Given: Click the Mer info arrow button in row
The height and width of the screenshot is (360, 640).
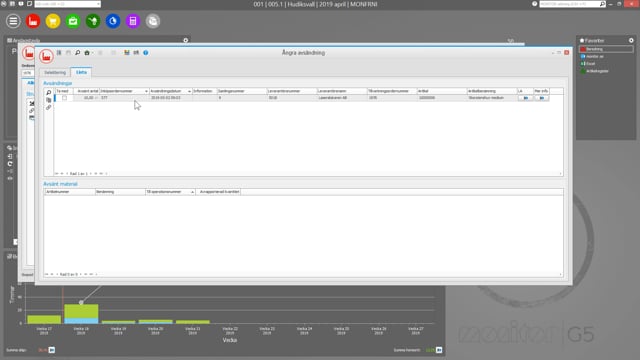Looking at the screenshot, I should click(x=542, y=98).
